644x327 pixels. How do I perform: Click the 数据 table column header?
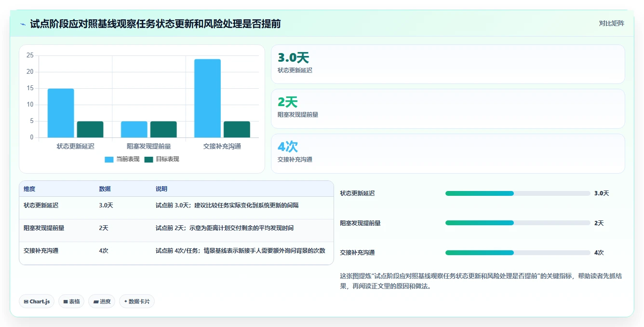tap(105, 189)
